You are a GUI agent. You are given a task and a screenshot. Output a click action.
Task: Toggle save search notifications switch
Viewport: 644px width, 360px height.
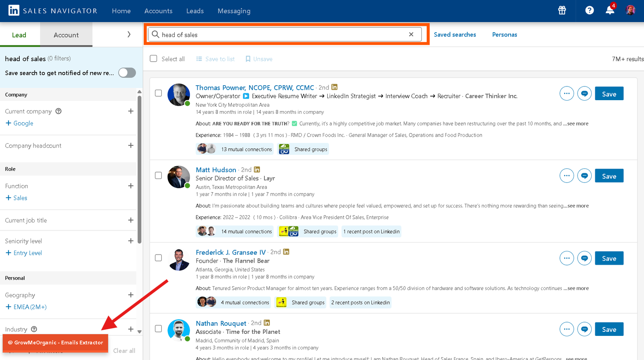pyautogui.click(x=127, y=73)
